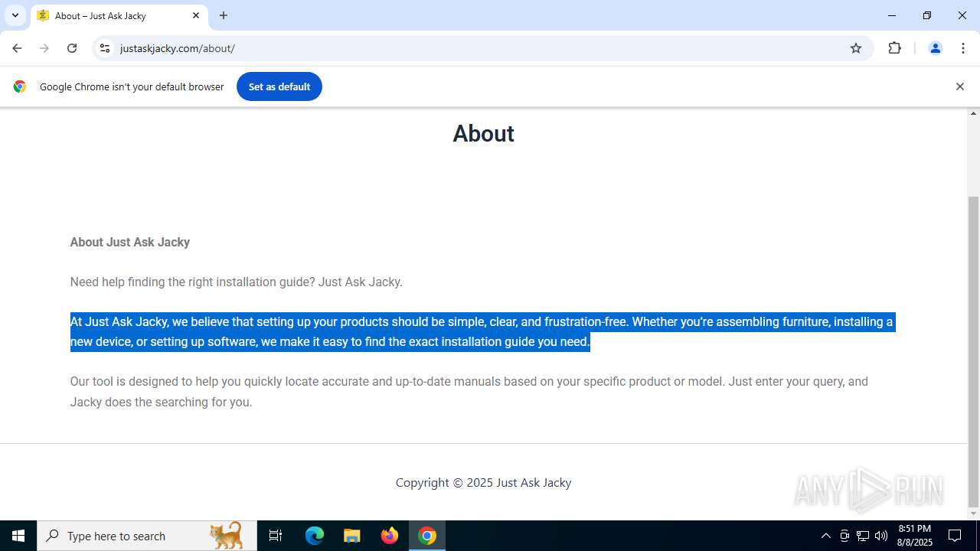The height and width of the screenshot is (551, 980).
Task: Reload the current page
Action: pos(72,48)
